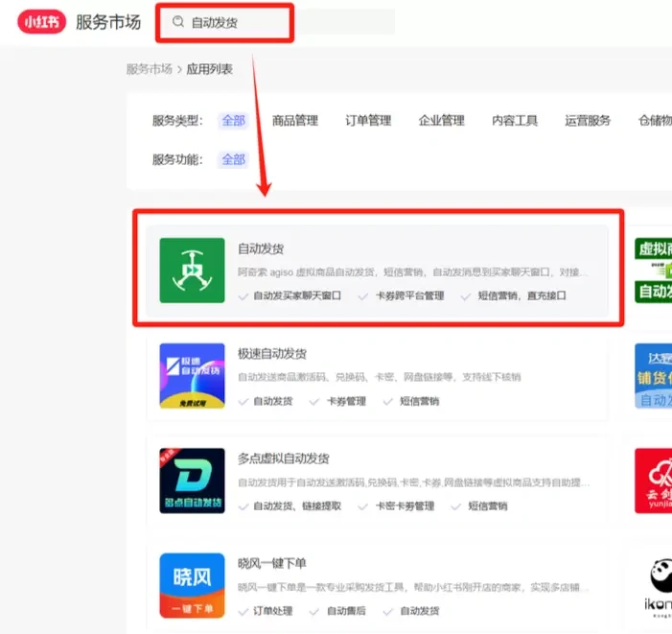Click the blue 铺货 app icon
Viewport: 672px width, 634px height.
point(653,376)
